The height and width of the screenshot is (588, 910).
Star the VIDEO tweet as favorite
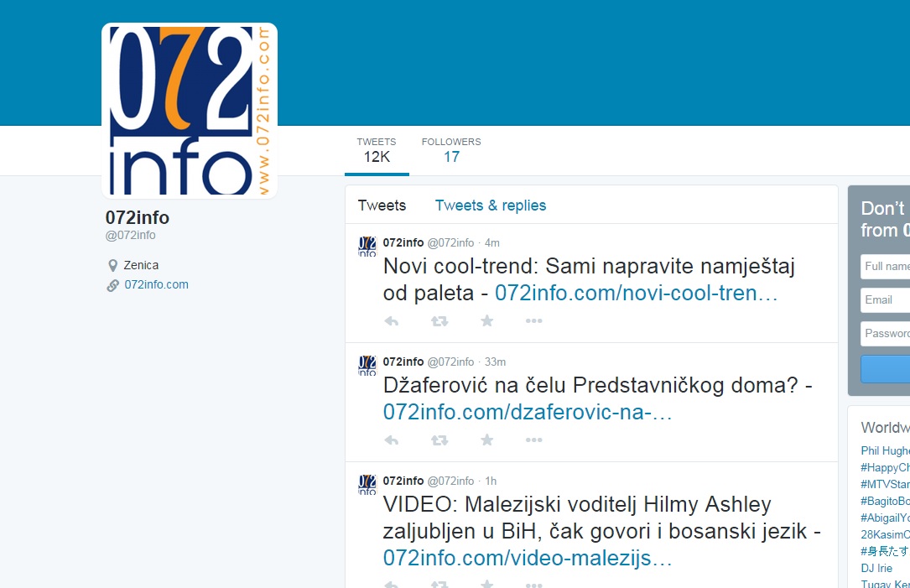[486, 584]
